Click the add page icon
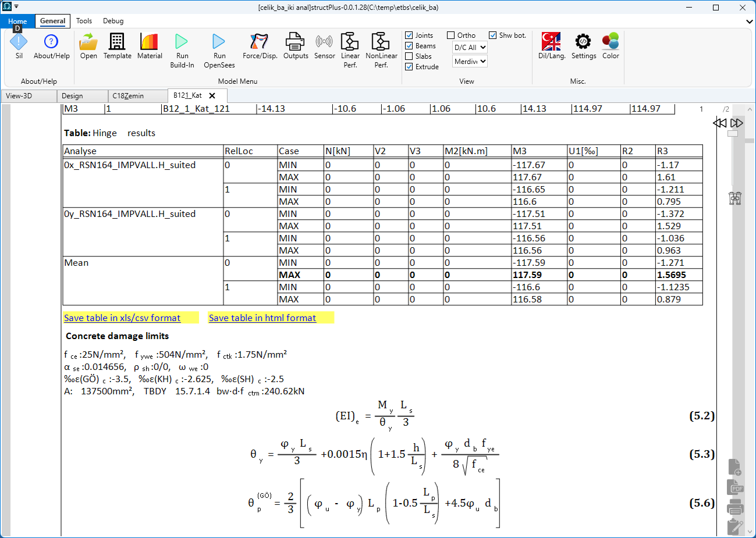 coord(734,466)
